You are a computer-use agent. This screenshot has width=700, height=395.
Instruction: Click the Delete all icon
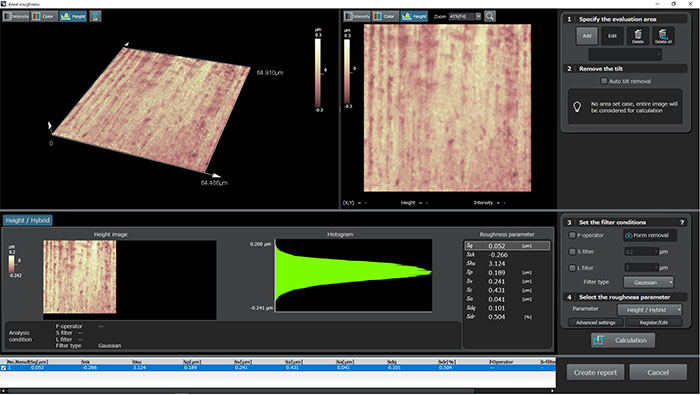point(663,36)
